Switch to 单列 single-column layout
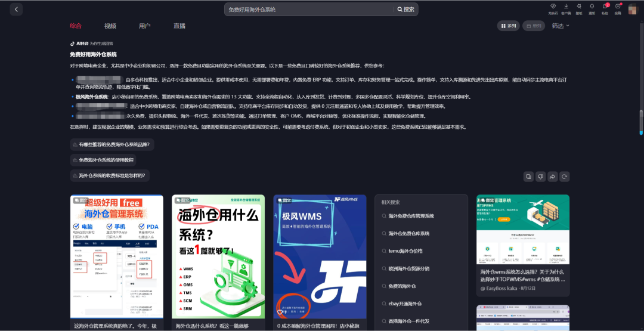The height and width of the screenshot is (331, 644). click(533, 26)
